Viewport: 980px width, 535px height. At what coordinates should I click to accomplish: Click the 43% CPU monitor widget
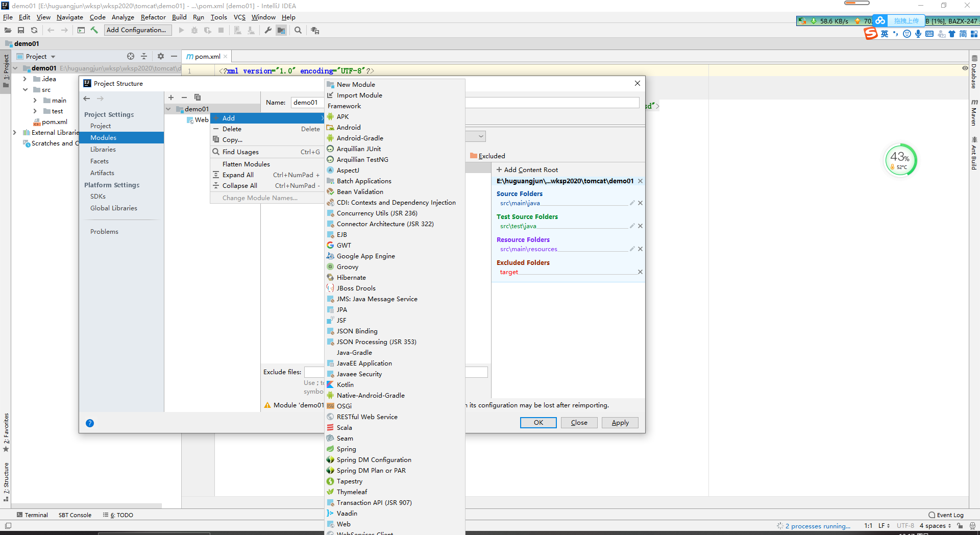click(901, 160)
